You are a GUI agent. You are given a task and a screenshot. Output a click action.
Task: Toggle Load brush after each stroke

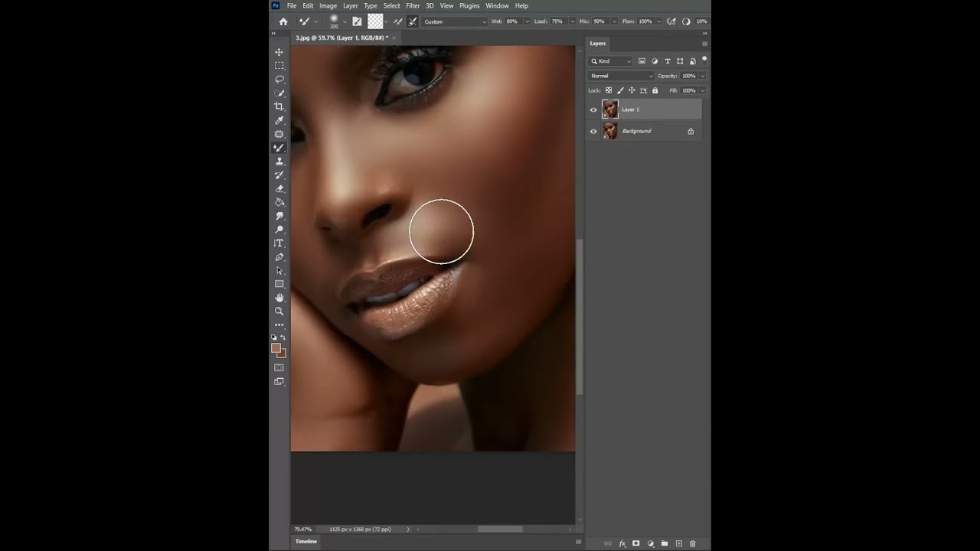coord(397,21)
